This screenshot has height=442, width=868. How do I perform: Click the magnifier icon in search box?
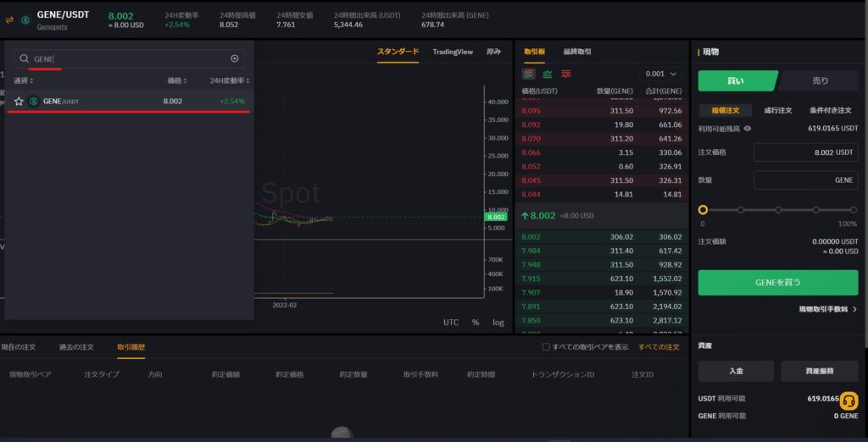coord(24,58)
